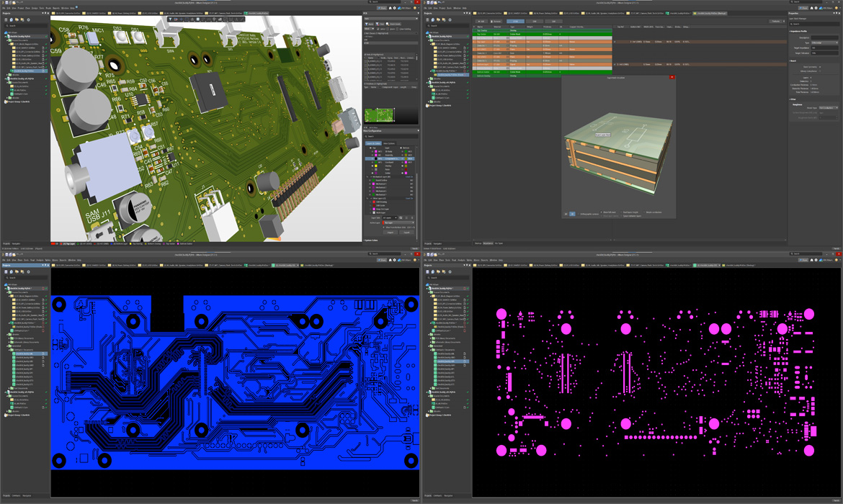
Task: Click the red Drill Drawing color swatch
Action: [375, 202]
